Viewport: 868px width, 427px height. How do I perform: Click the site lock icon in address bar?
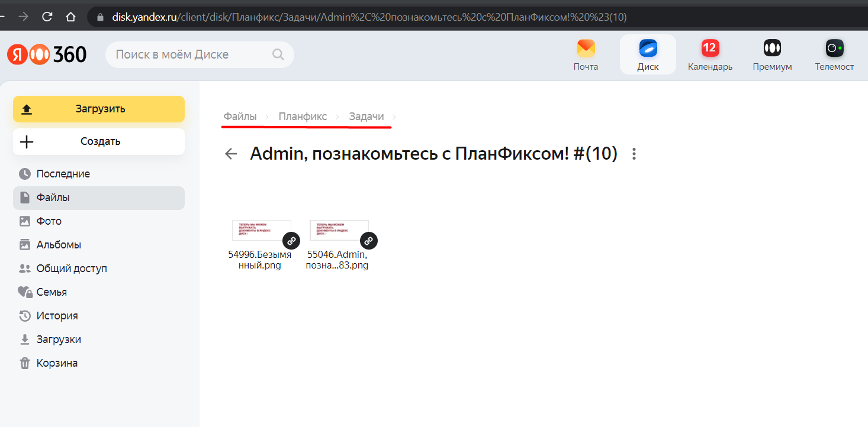tap(100, 17)
